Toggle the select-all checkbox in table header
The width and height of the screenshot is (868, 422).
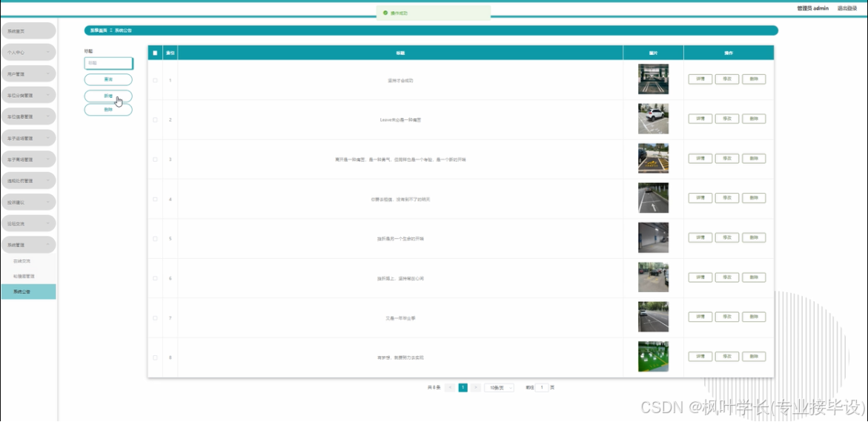[155, 53]
